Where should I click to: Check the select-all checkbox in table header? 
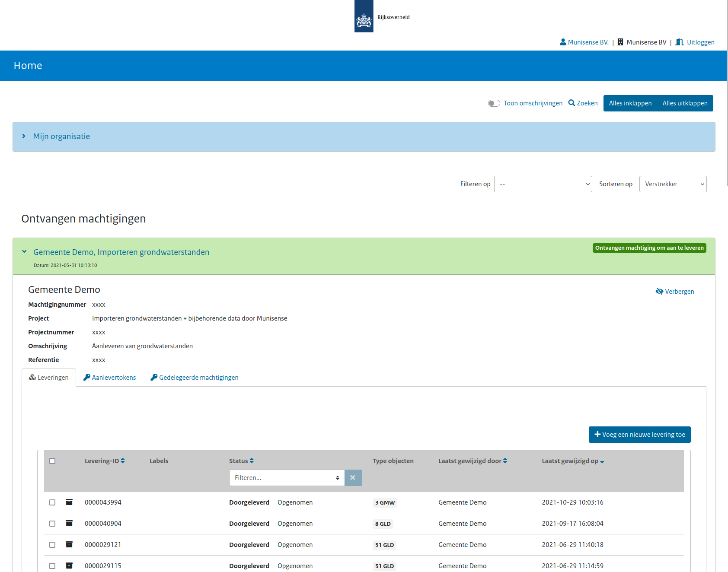[x=52, y=461]
